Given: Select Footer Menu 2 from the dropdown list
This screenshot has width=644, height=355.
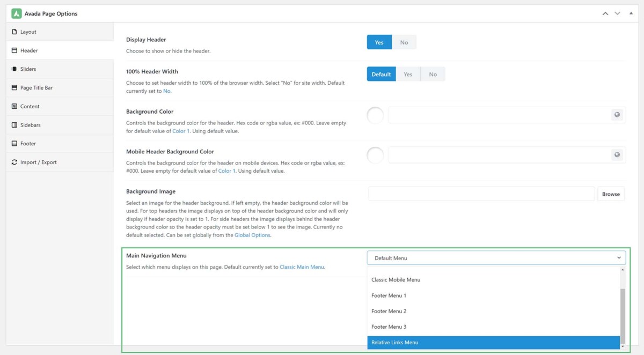Looking at the screenshot, I should [389, 311].
